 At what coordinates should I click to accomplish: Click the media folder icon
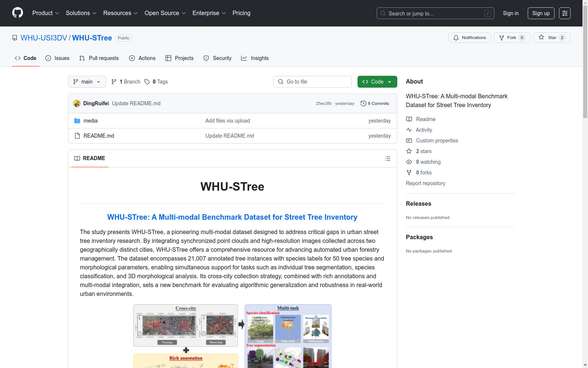pos(77,121)
